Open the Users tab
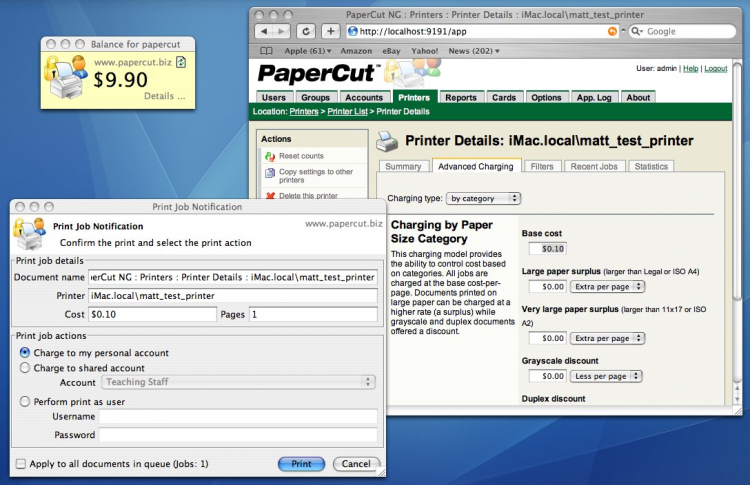Viewport: 750px width, 485px height. [274, 97]
